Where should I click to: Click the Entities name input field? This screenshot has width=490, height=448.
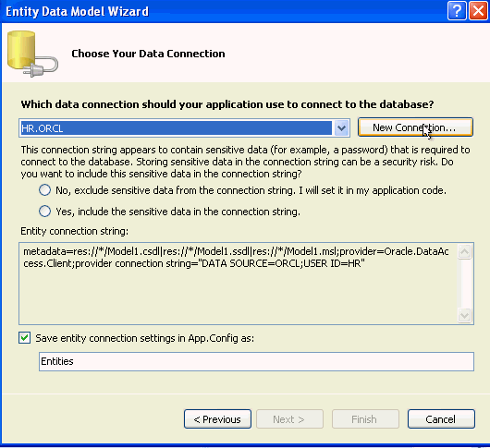(x=256, y=361)
